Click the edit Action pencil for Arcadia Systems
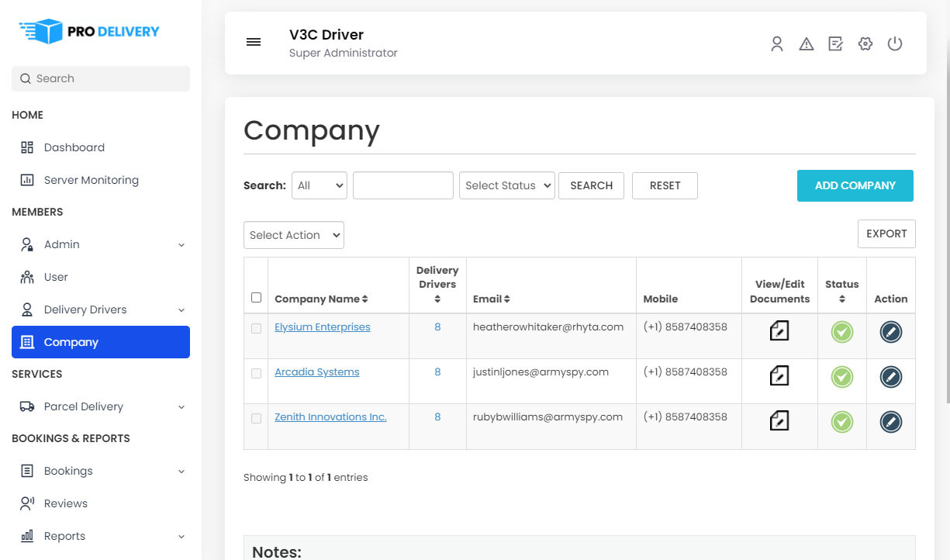This screenshot has width=950, height=560. coord(890,375)
